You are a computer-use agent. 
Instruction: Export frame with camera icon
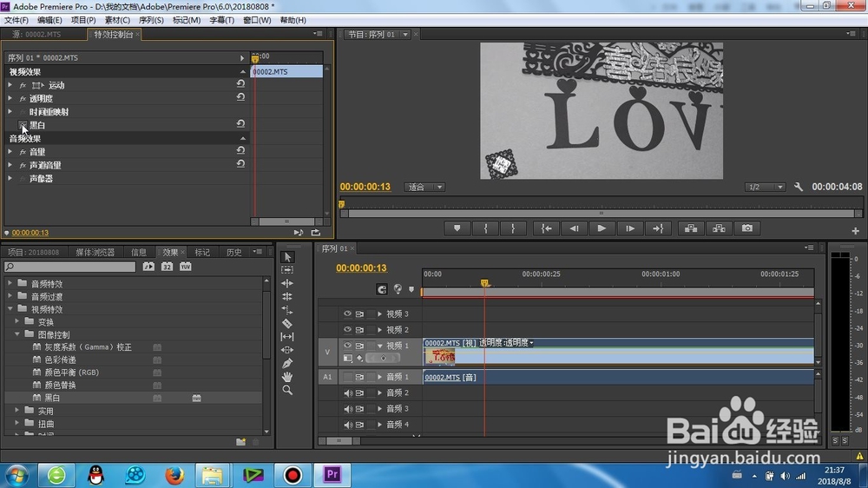tap(746, 228)
